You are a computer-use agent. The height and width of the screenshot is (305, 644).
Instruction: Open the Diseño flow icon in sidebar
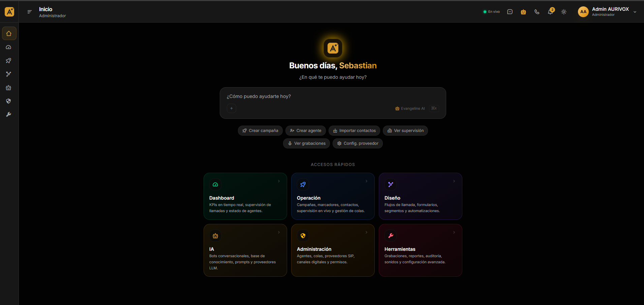[x=9, y=74]
